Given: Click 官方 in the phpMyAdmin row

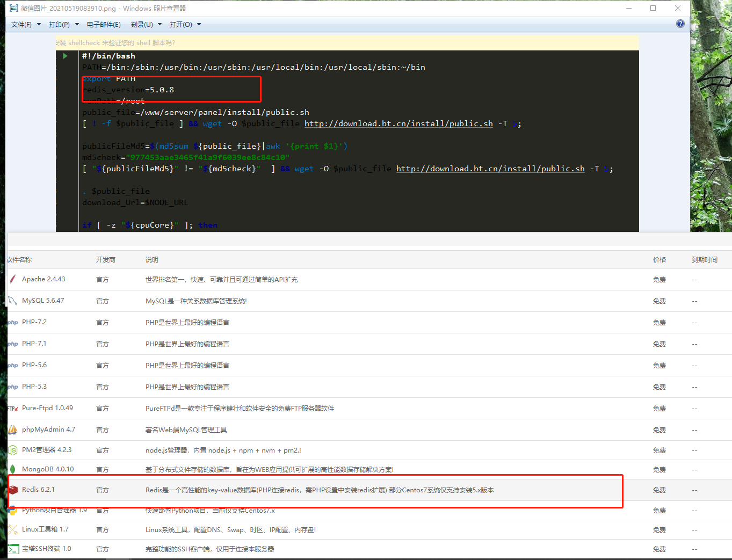Looking at the screenshot, I should (103, 430).
